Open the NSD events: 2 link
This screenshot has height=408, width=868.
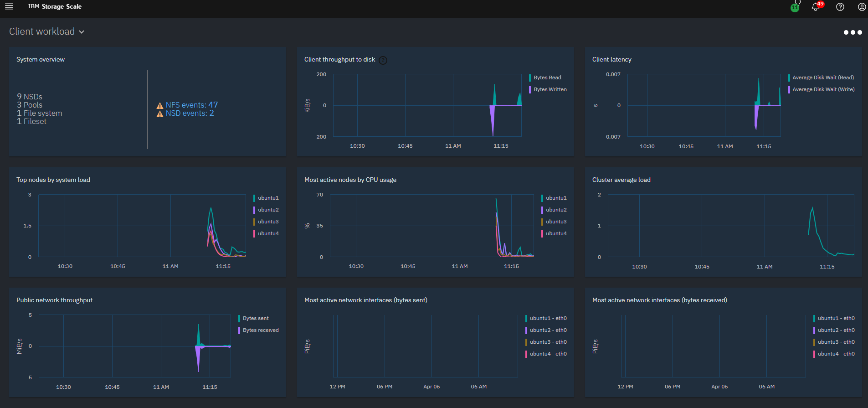190,113
